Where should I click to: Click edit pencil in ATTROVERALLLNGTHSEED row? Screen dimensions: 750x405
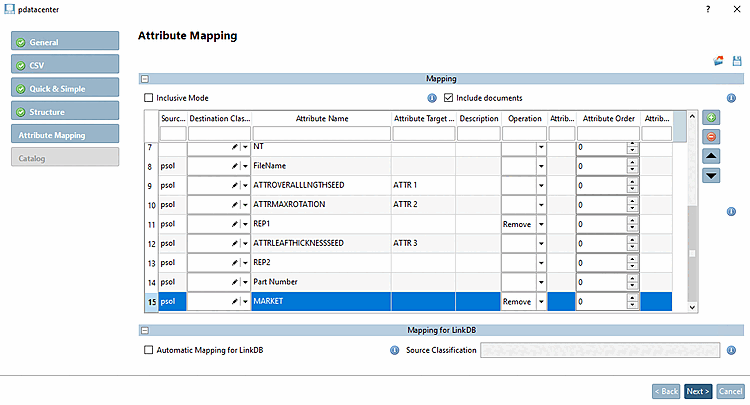pyautogui.click(x=234, y=186)
